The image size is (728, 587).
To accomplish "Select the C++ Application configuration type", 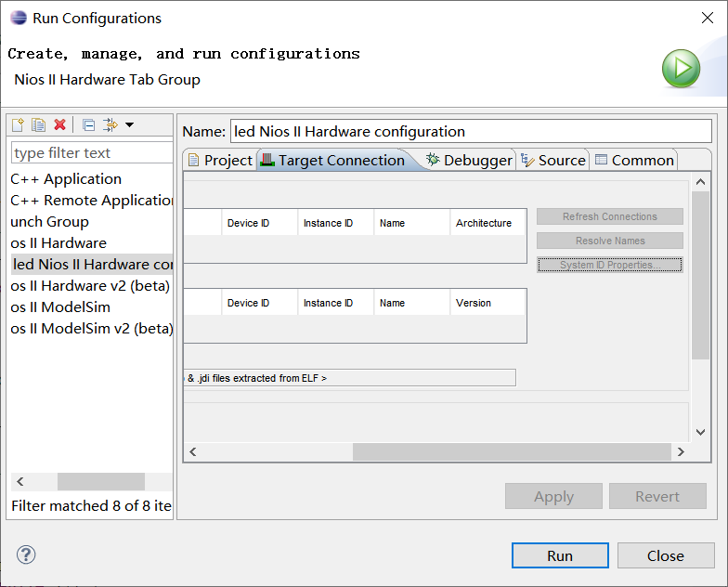I will point(66,179).
